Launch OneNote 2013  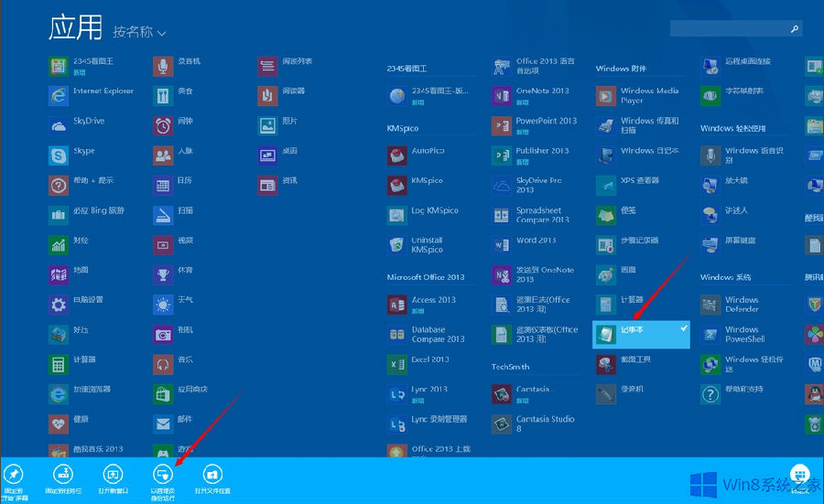[x=531, y=95]
